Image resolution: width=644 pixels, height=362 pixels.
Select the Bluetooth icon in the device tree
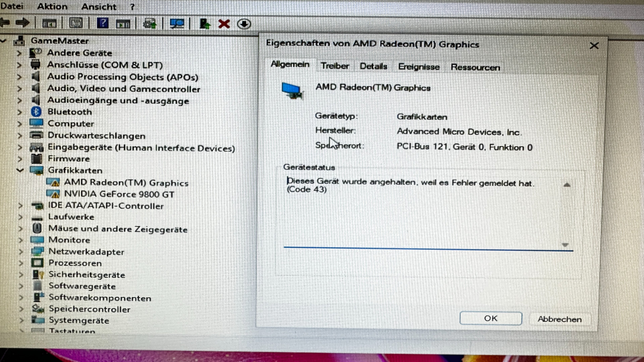tap(36, 112)
